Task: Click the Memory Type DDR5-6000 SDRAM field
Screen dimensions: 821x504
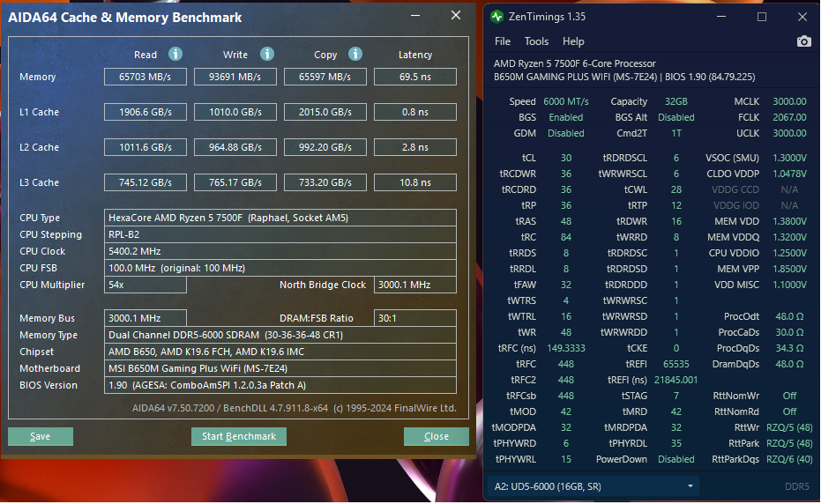Action: (280, 335)
